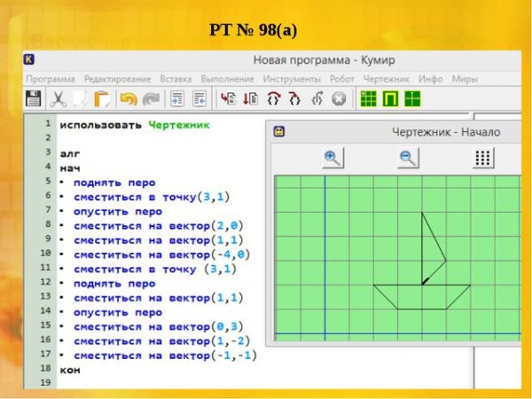Click the Paste clipboard icon
Screen dimensions: 532x399
(102, 98)
